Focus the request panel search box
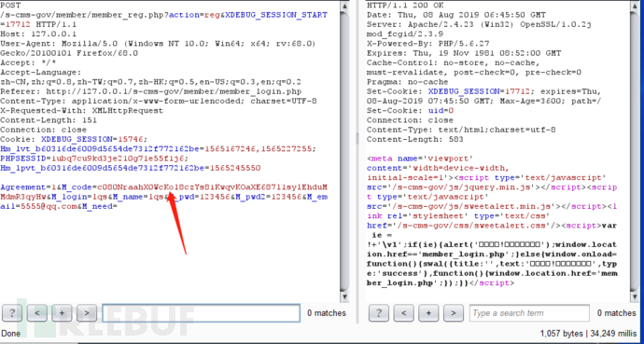This screenshot has width=644, height=344. click(x=202, y=313)
